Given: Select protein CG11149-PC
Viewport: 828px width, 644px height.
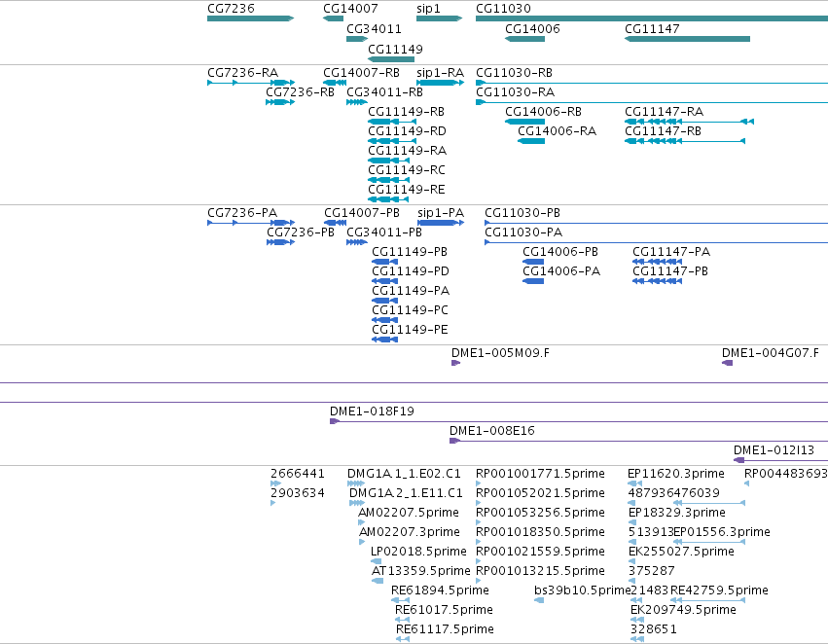Looking at the screenshot, I should pos(385,320).
